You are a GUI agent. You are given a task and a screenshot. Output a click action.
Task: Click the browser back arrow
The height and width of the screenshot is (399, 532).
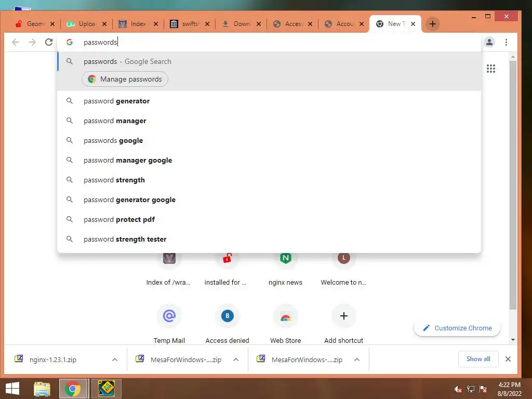point(16,42)
